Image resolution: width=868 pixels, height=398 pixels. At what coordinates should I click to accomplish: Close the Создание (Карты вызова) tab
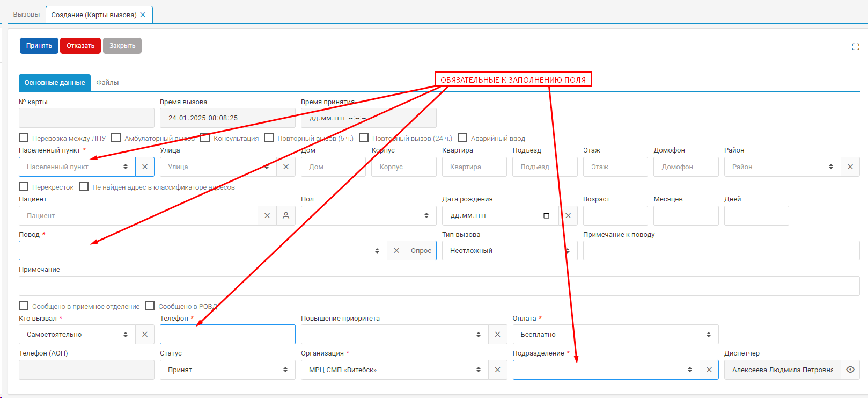pos(143,15)
